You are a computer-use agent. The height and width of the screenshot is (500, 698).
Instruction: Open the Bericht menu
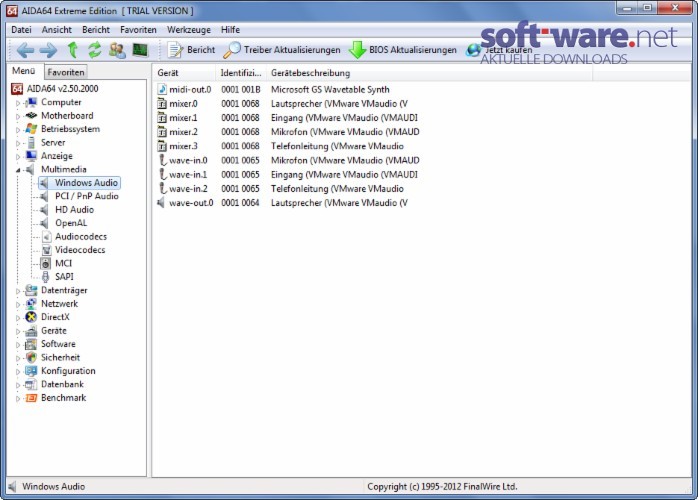[96, 30]
